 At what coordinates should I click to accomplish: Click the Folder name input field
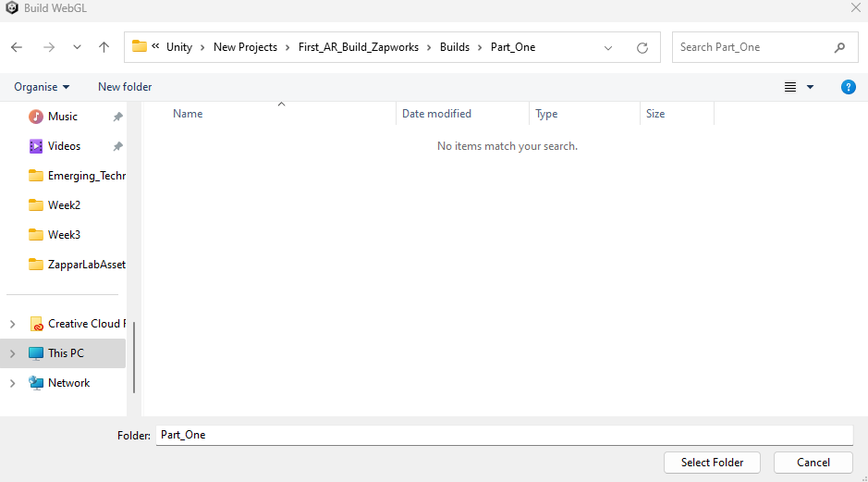click(x=504, y=435)
